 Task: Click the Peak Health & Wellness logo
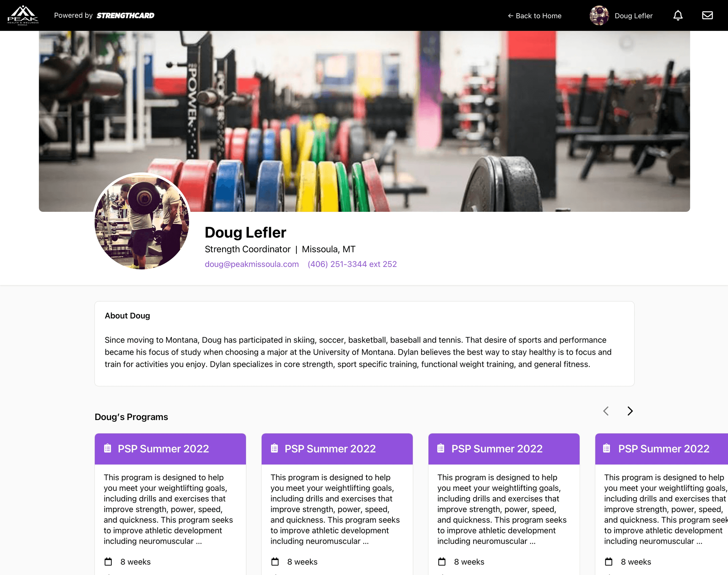(23, 15)
